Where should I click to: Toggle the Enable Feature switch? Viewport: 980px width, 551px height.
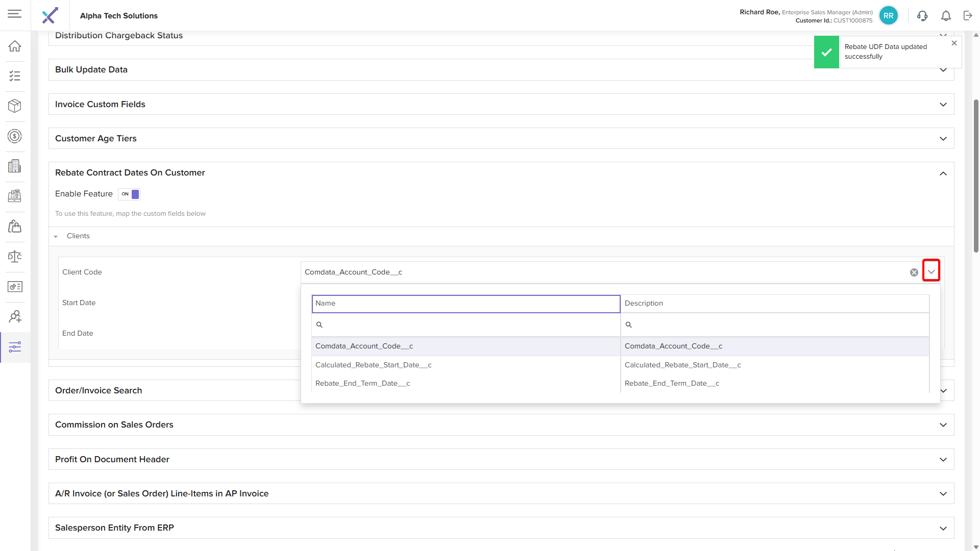coord(129,194)
